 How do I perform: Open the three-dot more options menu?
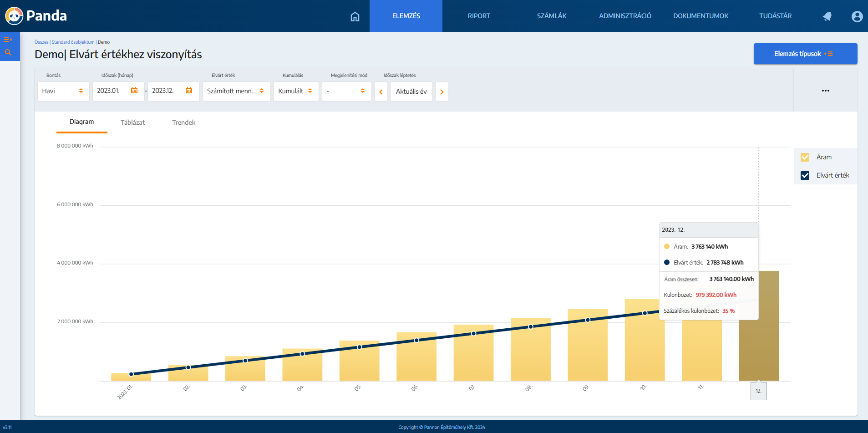coord(825,91)
